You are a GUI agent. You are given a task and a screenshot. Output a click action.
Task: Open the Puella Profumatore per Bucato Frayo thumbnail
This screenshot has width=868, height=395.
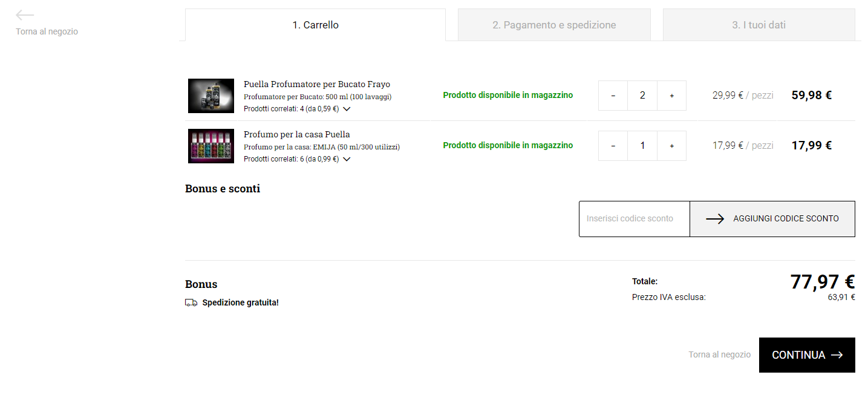[211, 96]
